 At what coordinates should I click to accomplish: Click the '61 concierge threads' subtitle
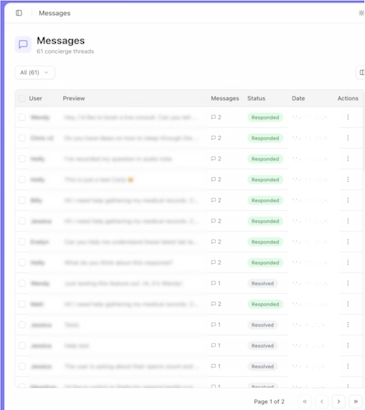[65, 51]
